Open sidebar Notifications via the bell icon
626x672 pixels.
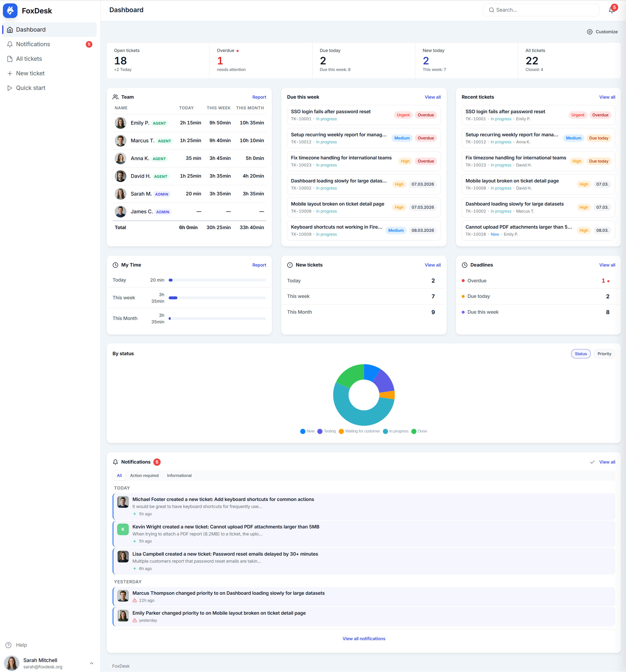[x=10, y=44]
